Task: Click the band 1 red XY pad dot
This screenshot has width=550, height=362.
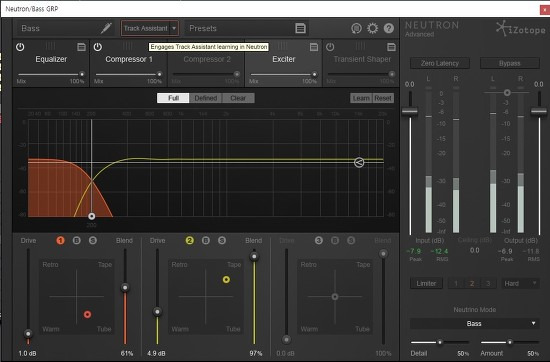Action: (x=87, y=314)
